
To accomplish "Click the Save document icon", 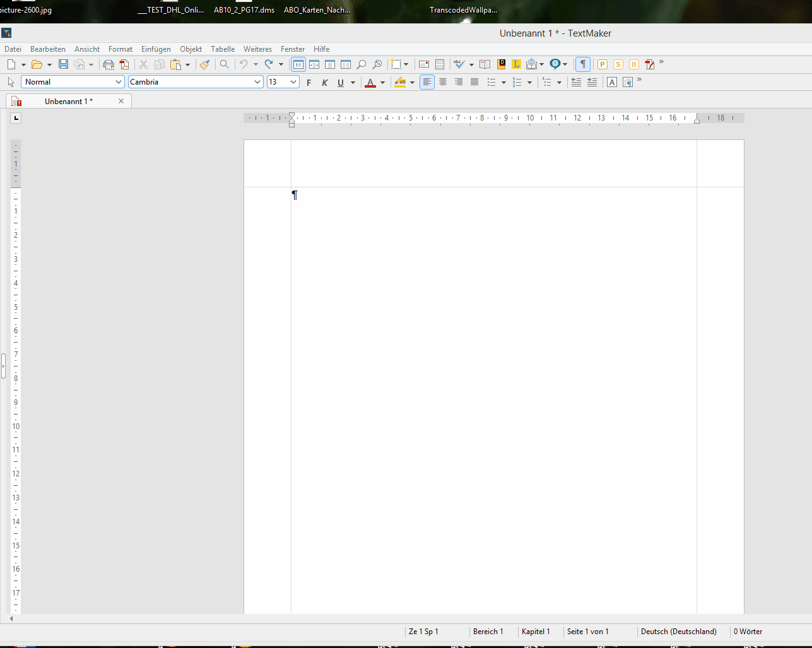I will point(63,64).
